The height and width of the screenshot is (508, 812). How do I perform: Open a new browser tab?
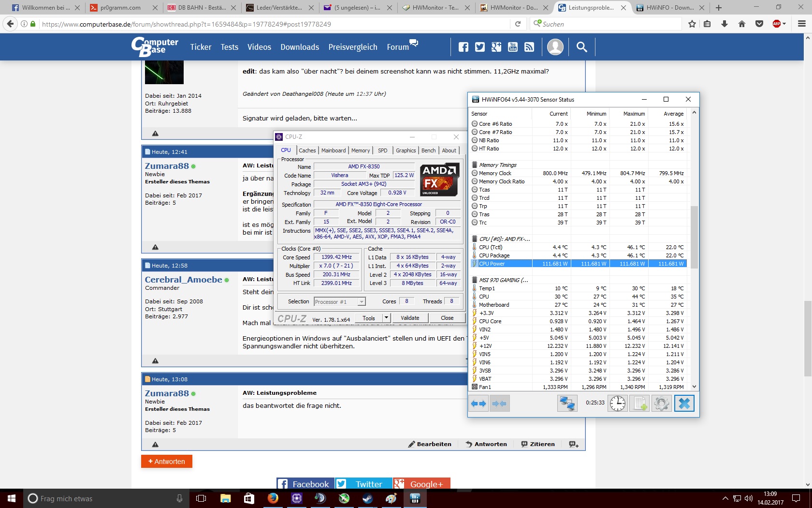tap(719, 8)
